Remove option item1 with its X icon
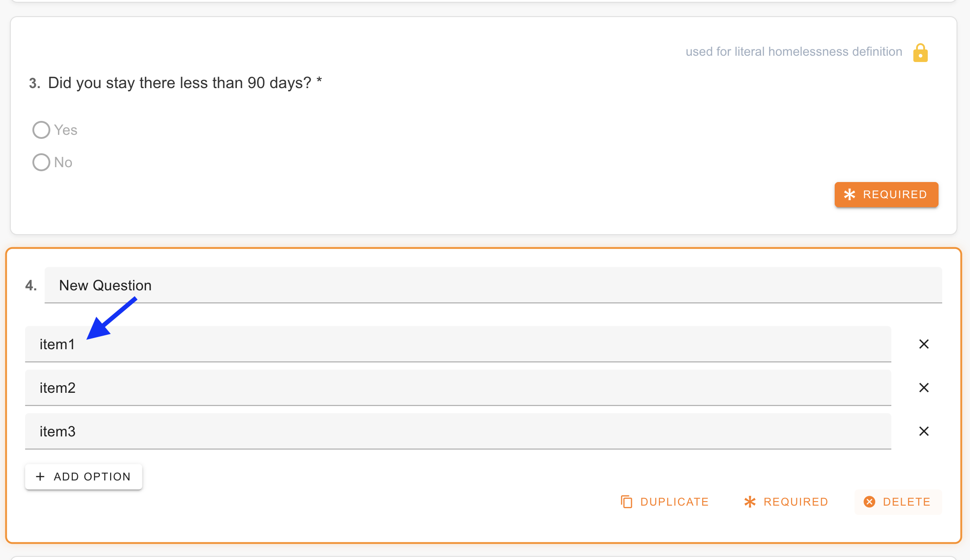This screenshot has height=560, width=970. pos(924,344)
